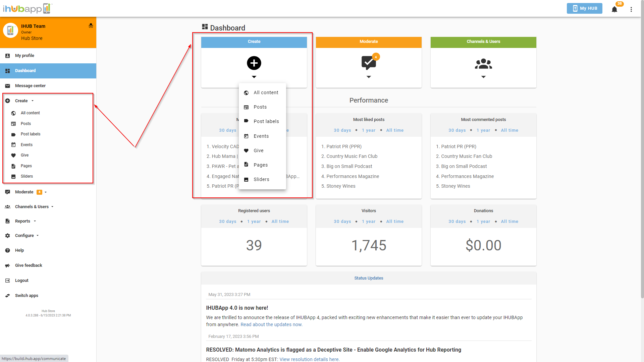Click the My HUB button
This screenshot has width=644, height=362.
point(584,8)
